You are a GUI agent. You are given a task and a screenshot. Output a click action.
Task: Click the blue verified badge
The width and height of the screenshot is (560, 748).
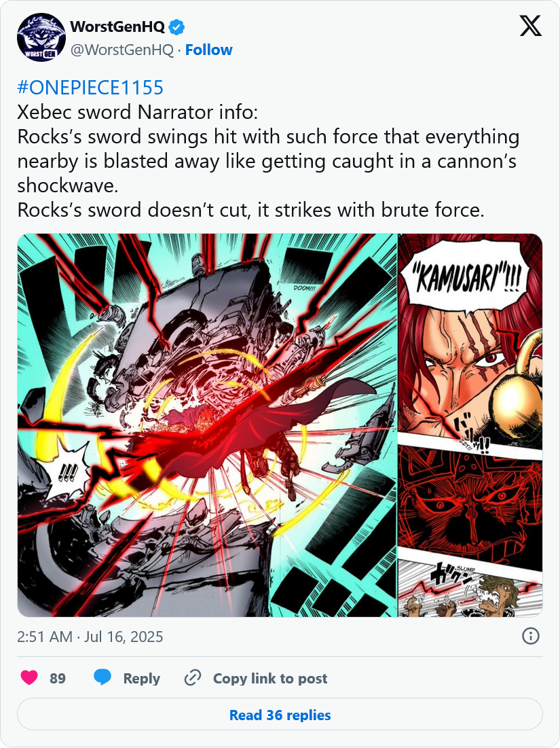coord(176,27)
